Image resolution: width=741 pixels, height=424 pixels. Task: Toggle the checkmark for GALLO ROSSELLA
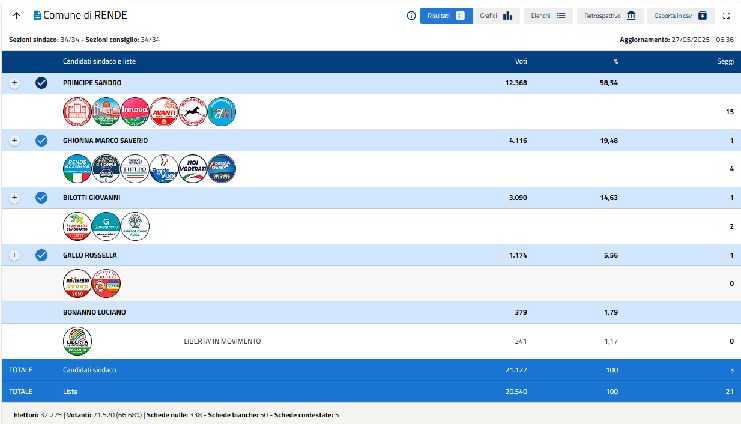pyautogui.click(x=41, y=255)
